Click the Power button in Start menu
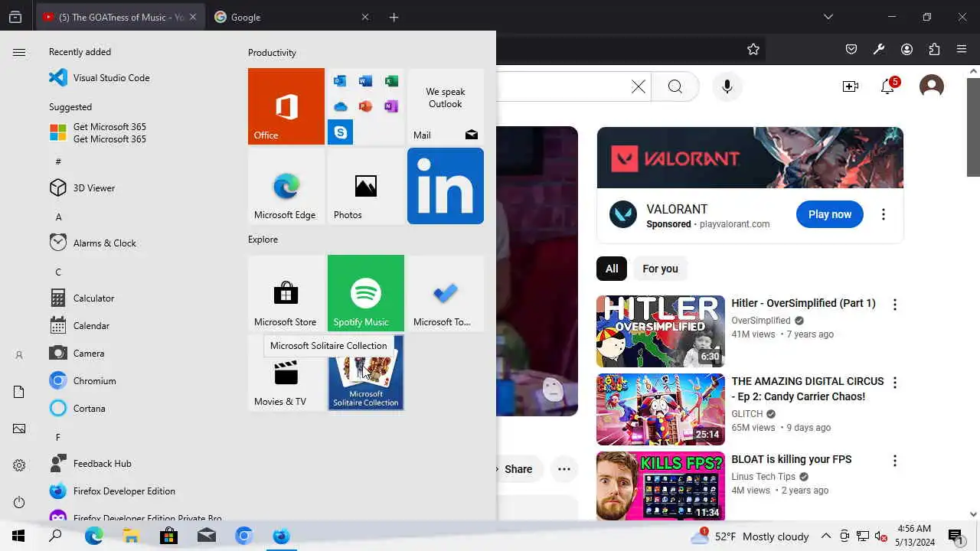Image resolution: width=980 pixels, height=551 pixels. (x=19, y=502)
